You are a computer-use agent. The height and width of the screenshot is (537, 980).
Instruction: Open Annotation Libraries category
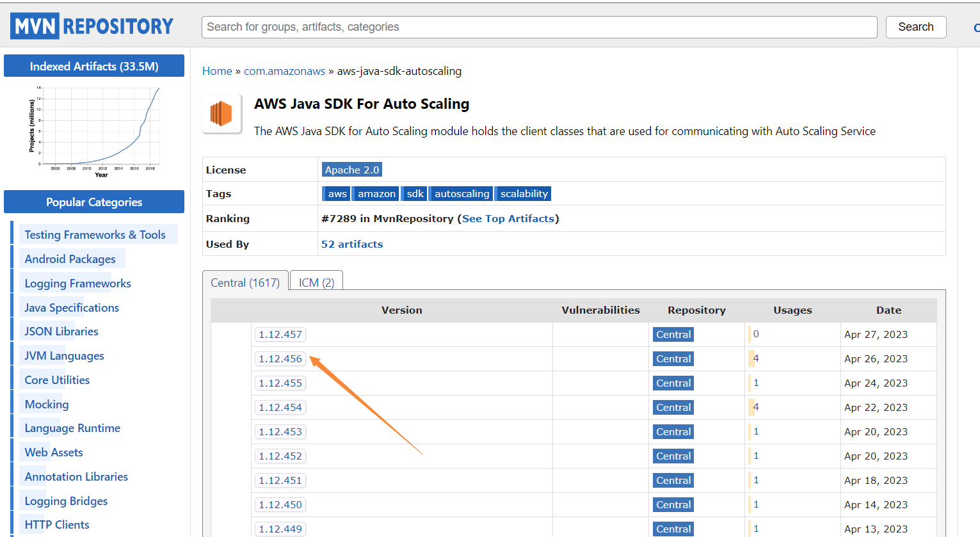76,477
